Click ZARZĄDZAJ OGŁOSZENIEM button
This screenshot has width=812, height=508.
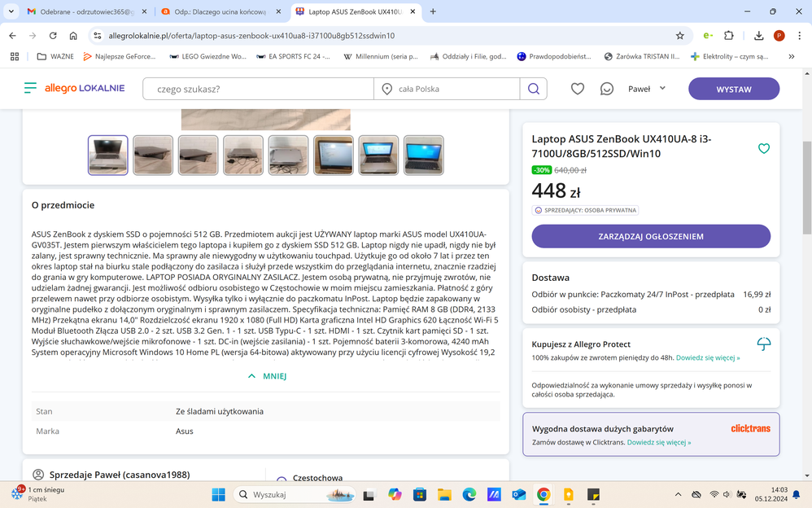(651, 236)
